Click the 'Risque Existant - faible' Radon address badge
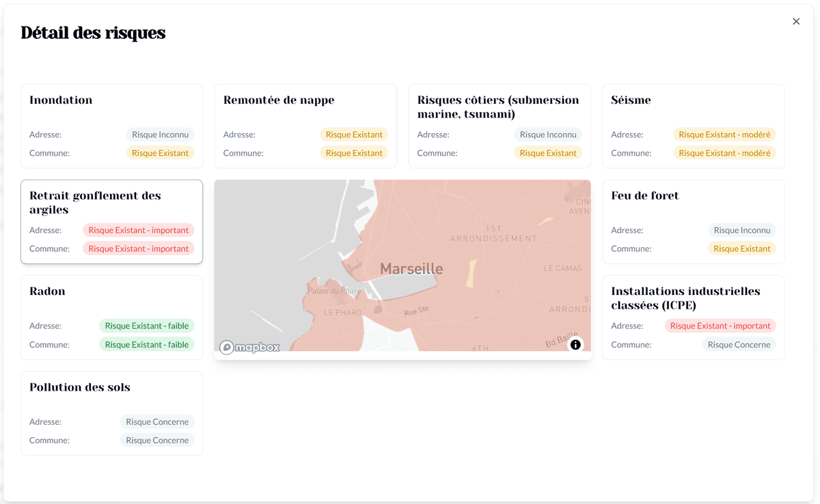This screenshot has height=504, width=820. coord(146,326)
